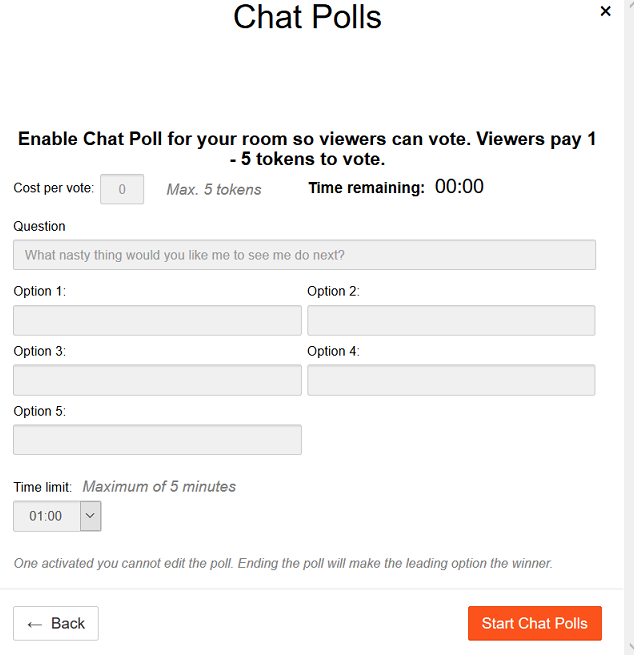The height and width of the screenshot is (655, 634).
Task: Click the 'Maximum of 5 minutes' hint
Action: pos(159,487)
